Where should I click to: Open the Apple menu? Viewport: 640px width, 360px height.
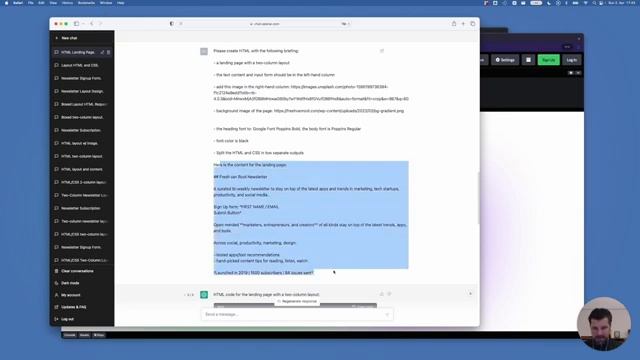6,3
